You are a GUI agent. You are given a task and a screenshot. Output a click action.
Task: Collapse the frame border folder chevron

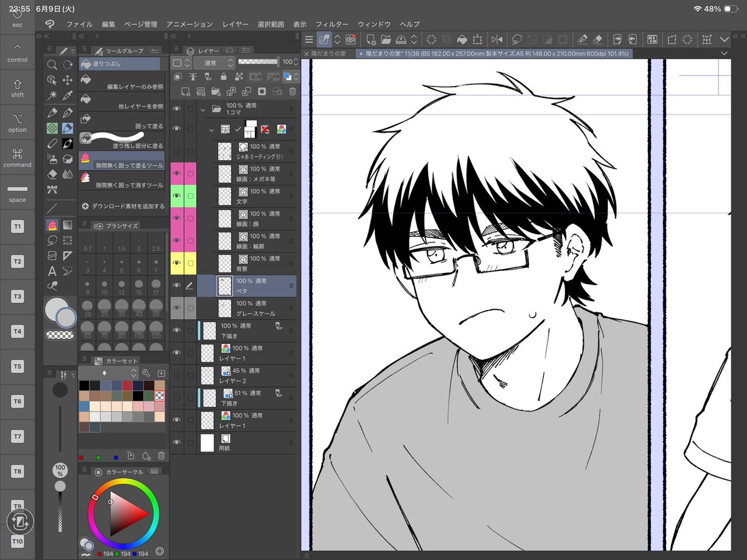pos(212,130)
